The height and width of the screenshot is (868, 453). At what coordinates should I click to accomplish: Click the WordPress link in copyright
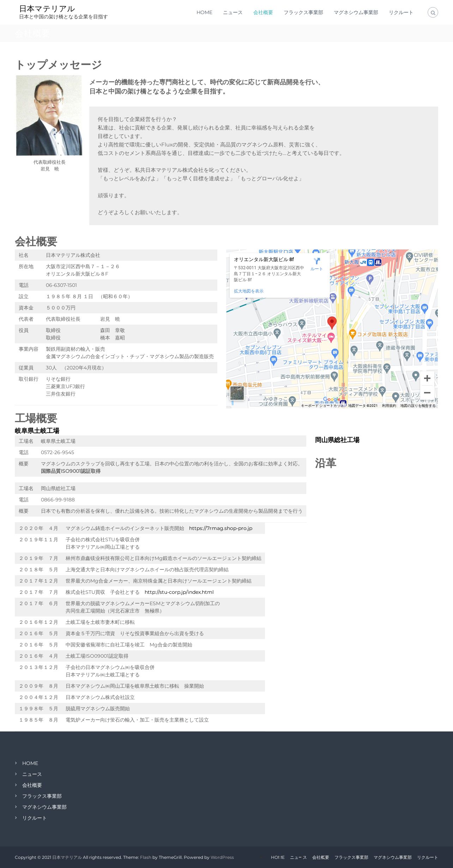[x=222, y=857]
